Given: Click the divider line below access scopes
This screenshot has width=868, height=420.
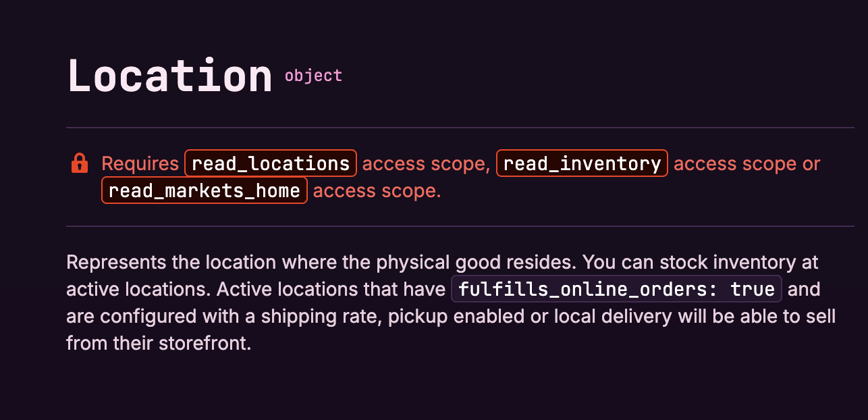Looking at the screenshot, I should click(460, 226).
